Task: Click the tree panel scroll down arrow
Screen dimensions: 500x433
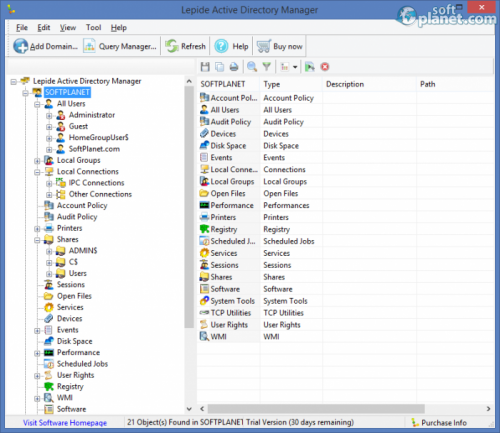Action: click(189, 409)
